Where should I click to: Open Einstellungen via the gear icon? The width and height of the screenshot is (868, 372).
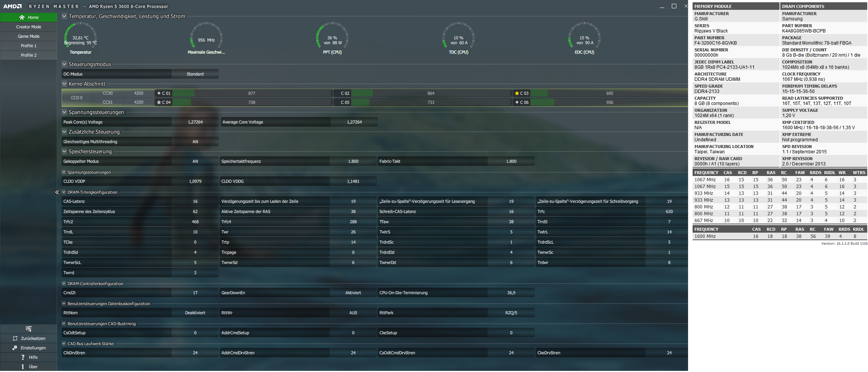pyautogui.click(x=15, y=348)
